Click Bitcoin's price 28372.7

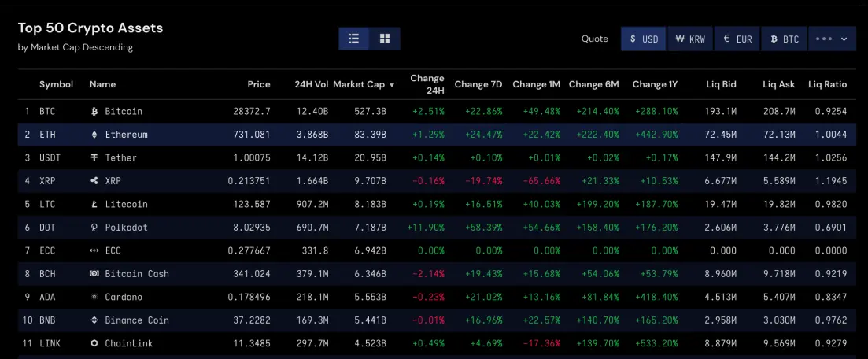click(x=251, y=111)
